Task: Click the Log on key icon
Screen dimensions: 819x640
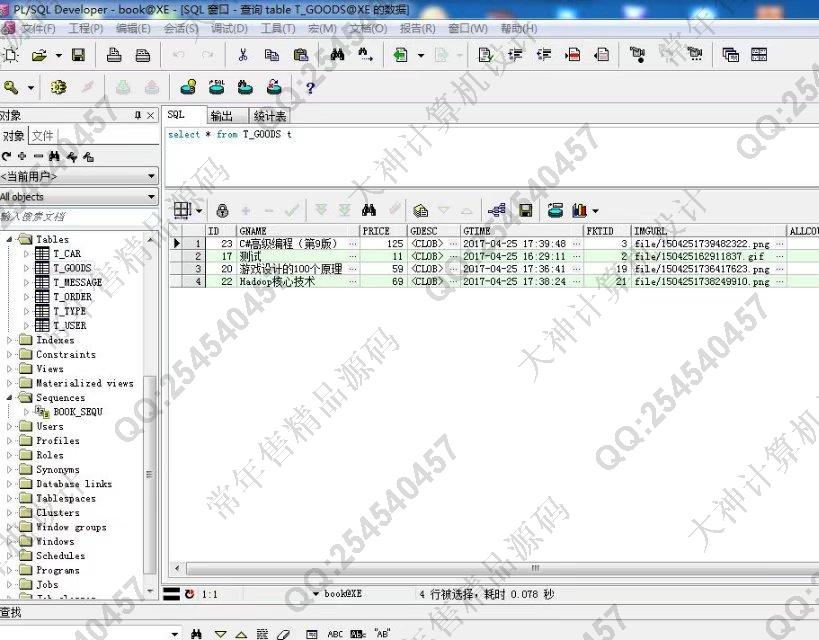Action: (10, 87)
